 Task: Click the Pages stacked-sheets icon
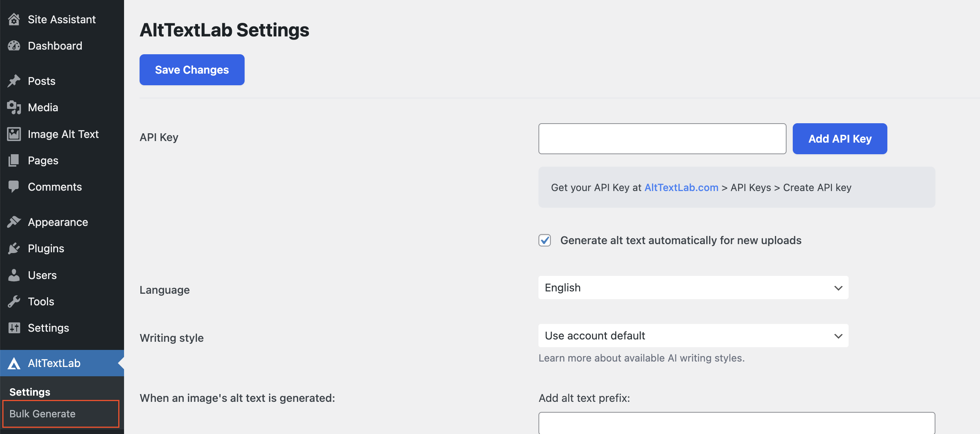click(x=14, y=160)
